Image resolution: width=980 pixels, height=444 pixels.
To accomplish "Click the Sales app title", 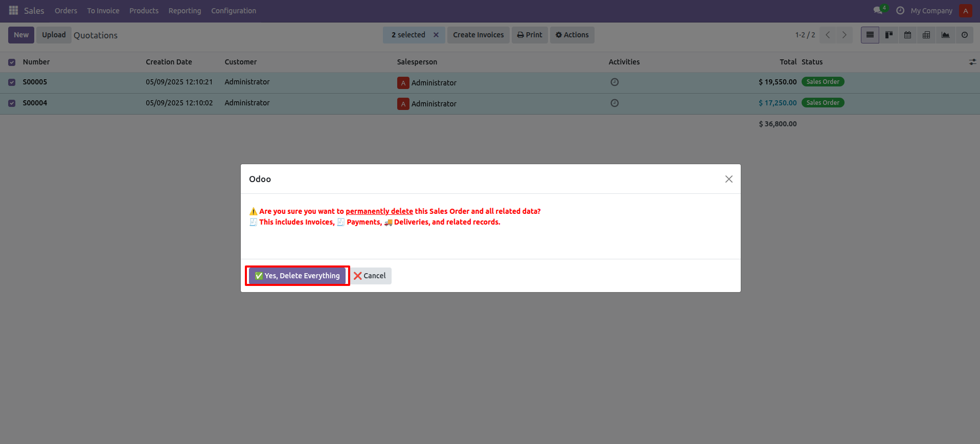I will click(34, 11).
